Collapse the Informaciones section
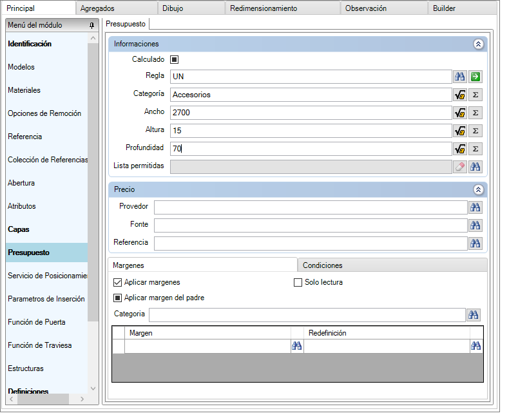The image size is (509, 420). (478, 44)
